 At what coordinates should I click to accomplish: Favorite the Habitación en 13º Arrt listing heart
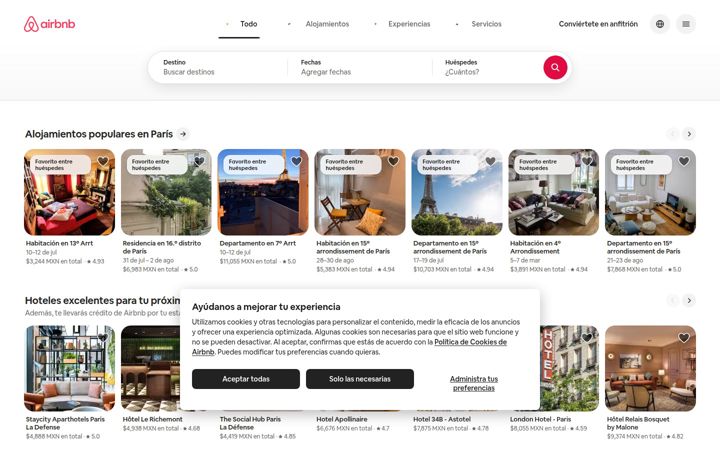pos(103,161)
